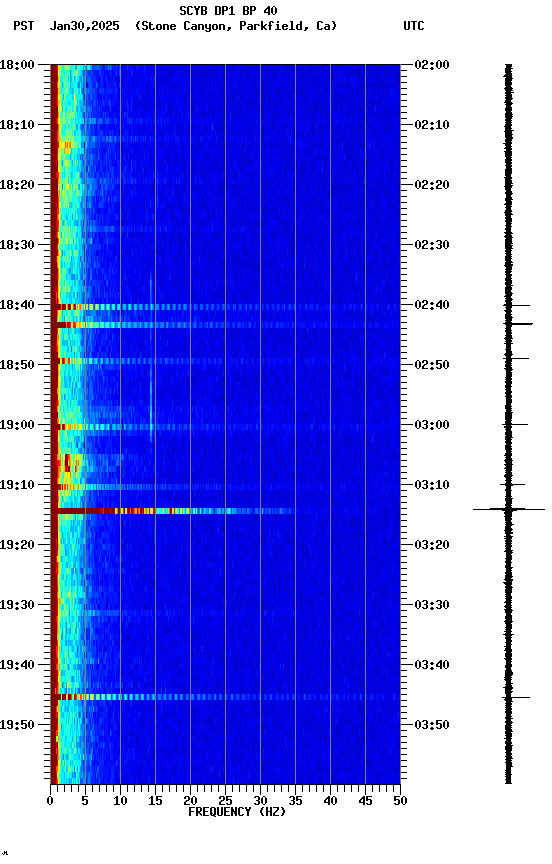Click the 19:20 PST time label

[x=17, y=546]
